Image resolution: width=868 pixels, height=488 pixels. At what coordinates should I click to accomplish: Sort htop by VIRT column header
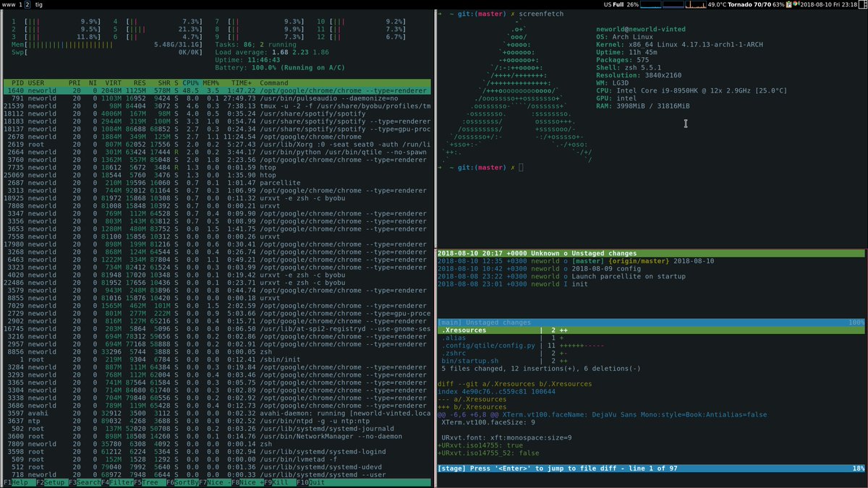tap(112, 83)
